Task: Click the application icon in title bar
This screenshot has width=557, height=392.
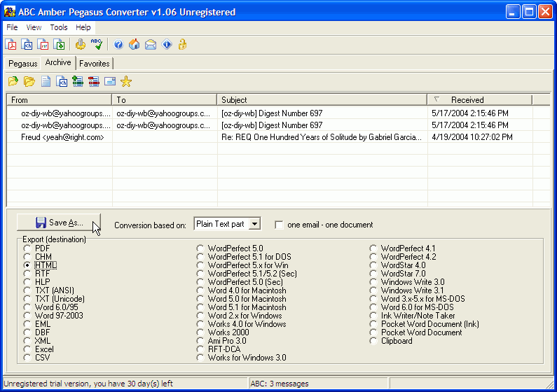Action: click(10, 12)
